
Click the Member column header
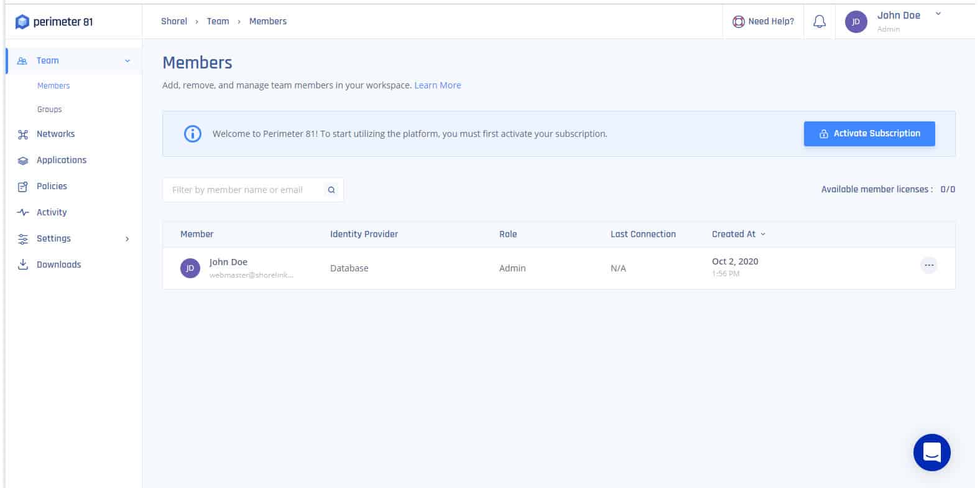(196, 234)
